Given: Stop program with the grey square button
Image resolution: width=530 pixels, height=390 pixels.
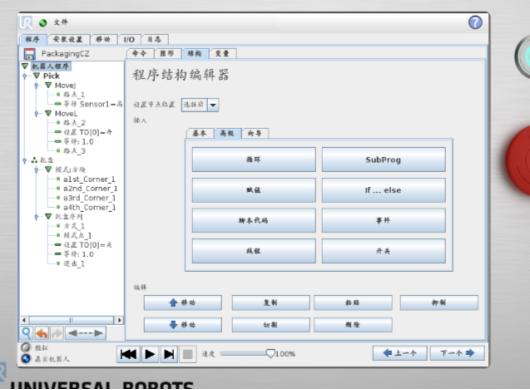Looking at the screenshot, I should pyautogui.click(x=188, y=355).
